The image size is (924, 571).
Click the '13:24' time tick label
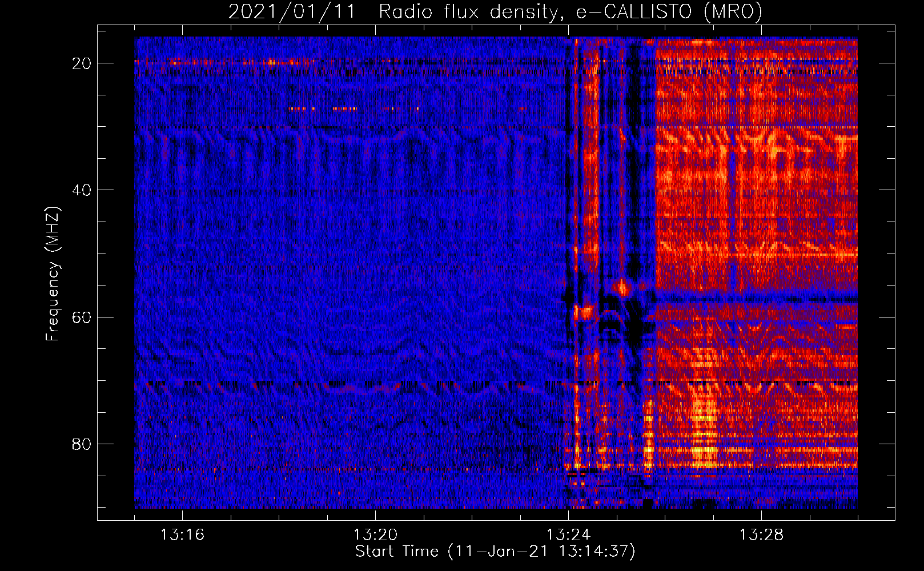click(x=568, y=535)
